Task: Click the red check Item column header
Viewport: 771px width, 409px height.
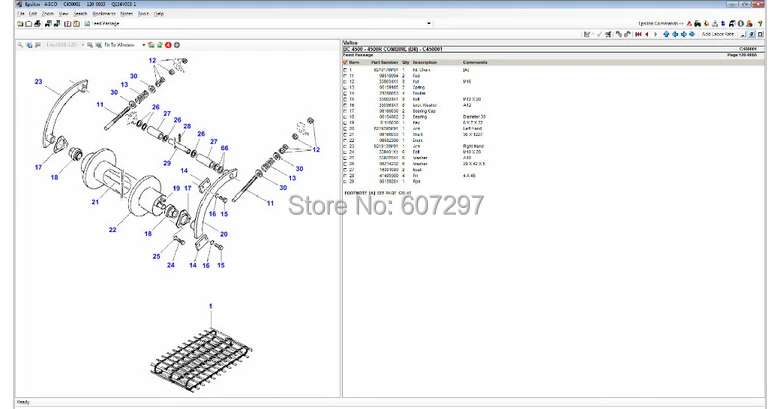Action: pyautogui.click(x=352, y=62)
